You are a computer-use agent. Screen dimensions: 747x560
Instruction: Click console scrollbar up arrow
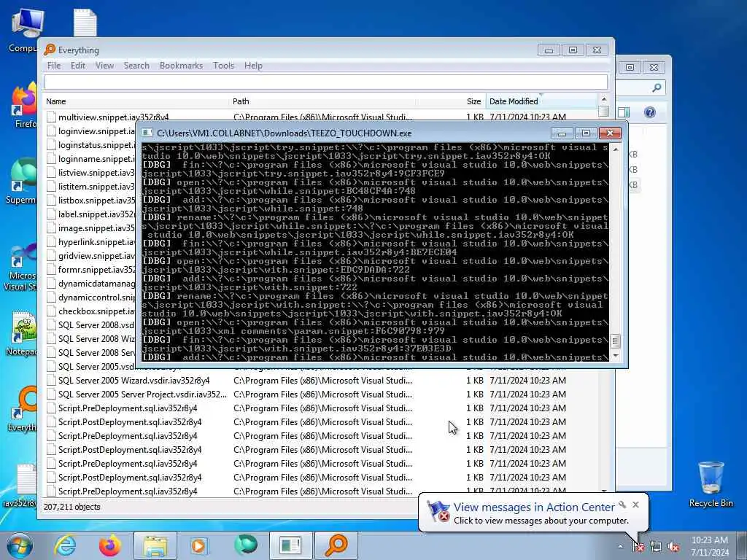615,149
